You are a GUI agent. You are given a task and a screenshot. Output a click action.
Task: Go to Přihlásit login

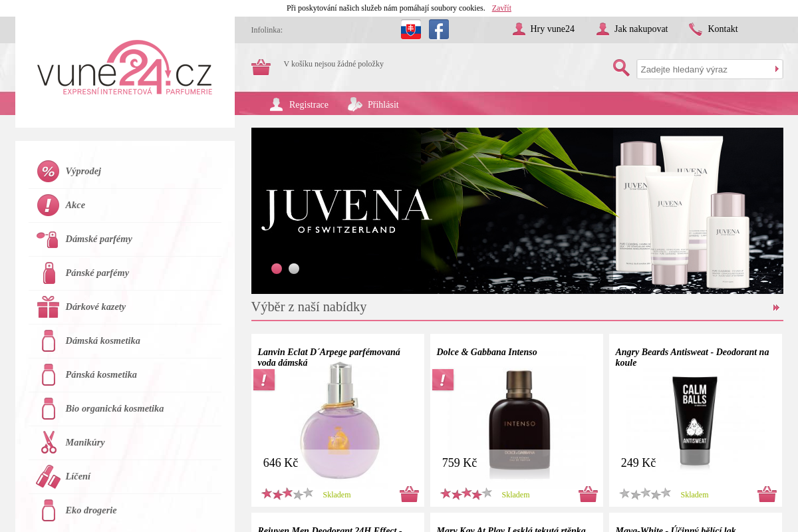[x=383, y=104]
